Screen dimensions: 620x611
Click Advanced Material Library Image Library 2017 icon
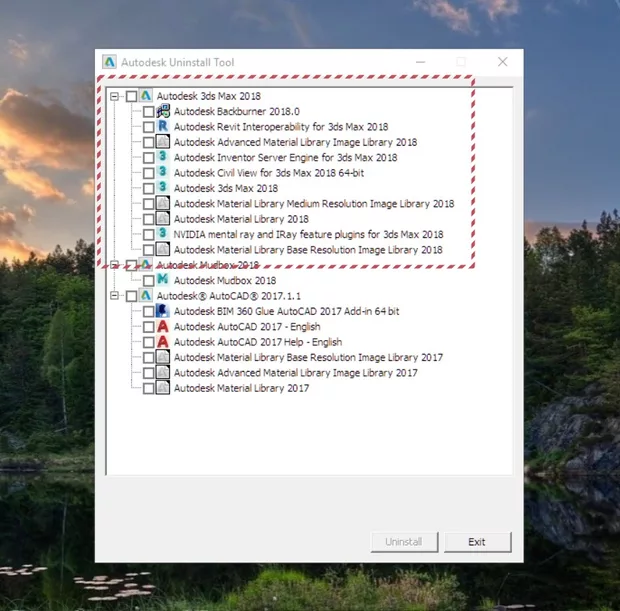click(163, 373)
